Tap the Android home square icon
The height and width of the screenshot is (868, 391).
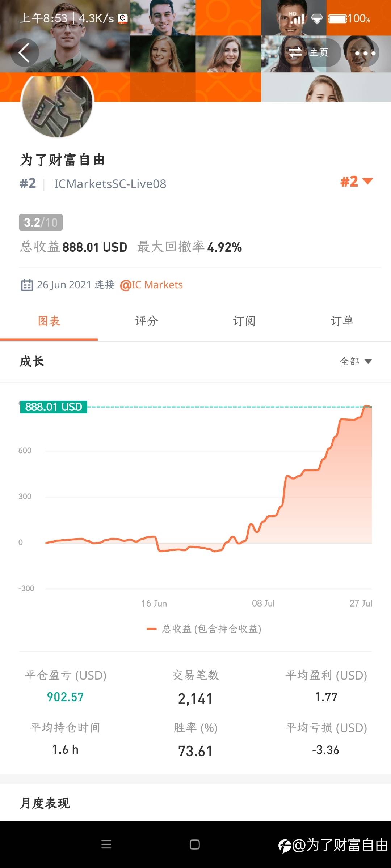point(195,844)
